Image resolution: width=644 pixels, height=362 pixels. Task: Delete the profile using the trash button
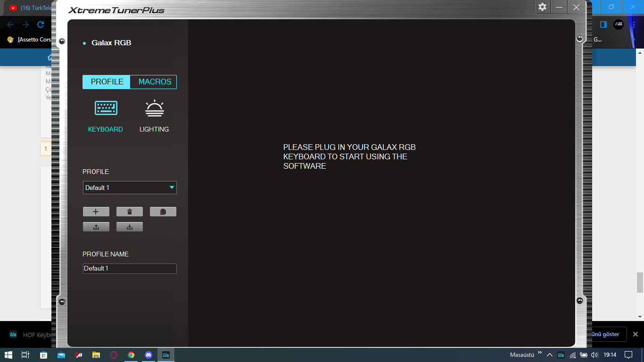coord(130,212)
